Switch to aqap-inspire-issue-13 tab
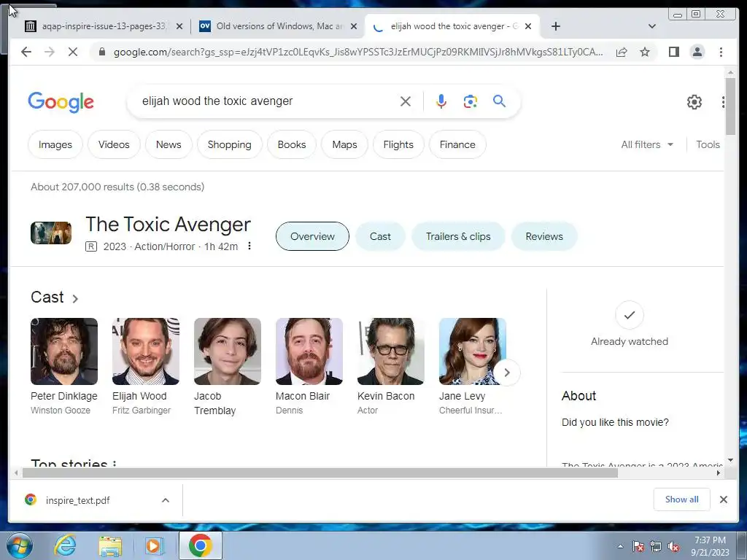Screen dimensions: 747x560 point(104,26)
